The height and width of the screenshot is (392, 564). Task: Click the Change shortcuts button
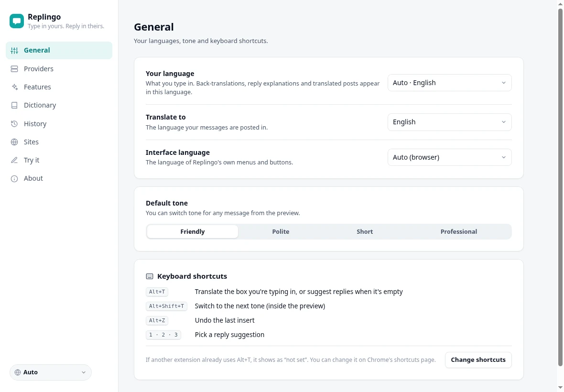click(x=478, y=359)
